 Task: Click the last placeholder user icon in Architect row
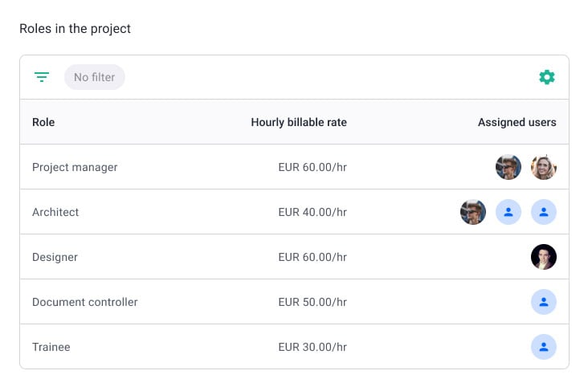click(543, 212)
